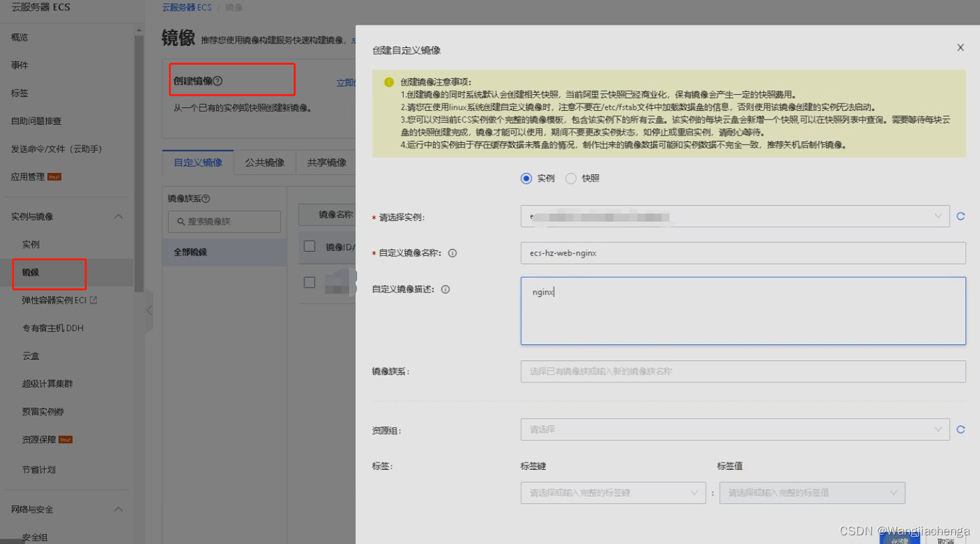Collapse the sidebar using the arrow handle

150,310
